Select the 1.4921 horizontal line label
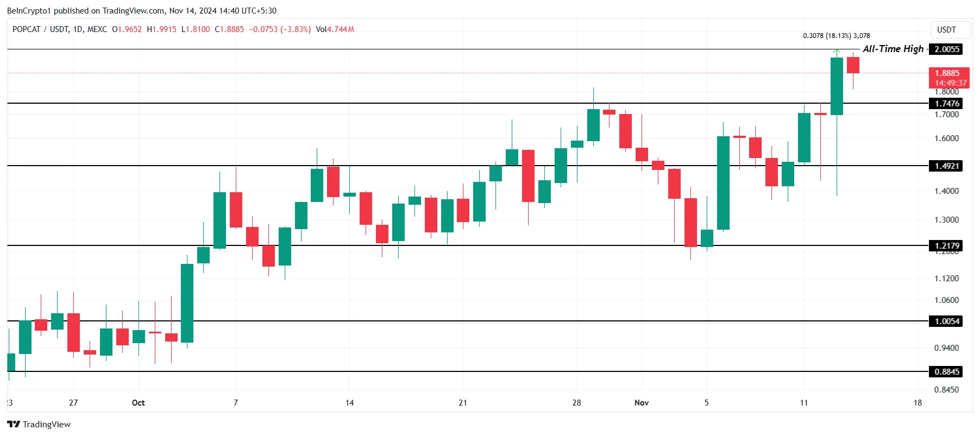 [946, 166]
